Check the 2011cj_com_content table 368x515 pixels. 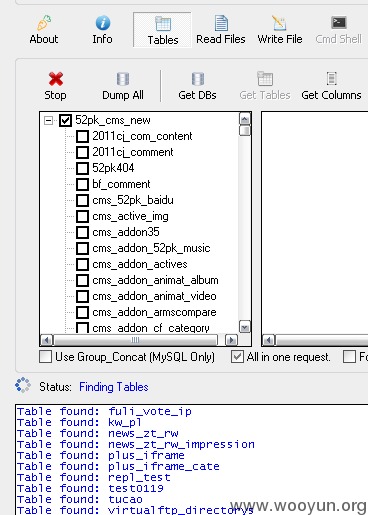tap(82, 136)
